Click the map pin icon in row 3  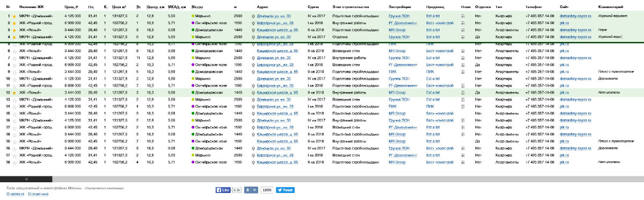point(254,30)
